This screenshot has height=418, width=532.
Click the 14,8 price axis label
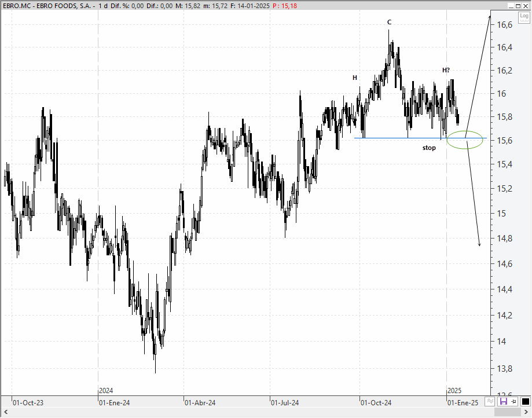click(x=505, y=239)
